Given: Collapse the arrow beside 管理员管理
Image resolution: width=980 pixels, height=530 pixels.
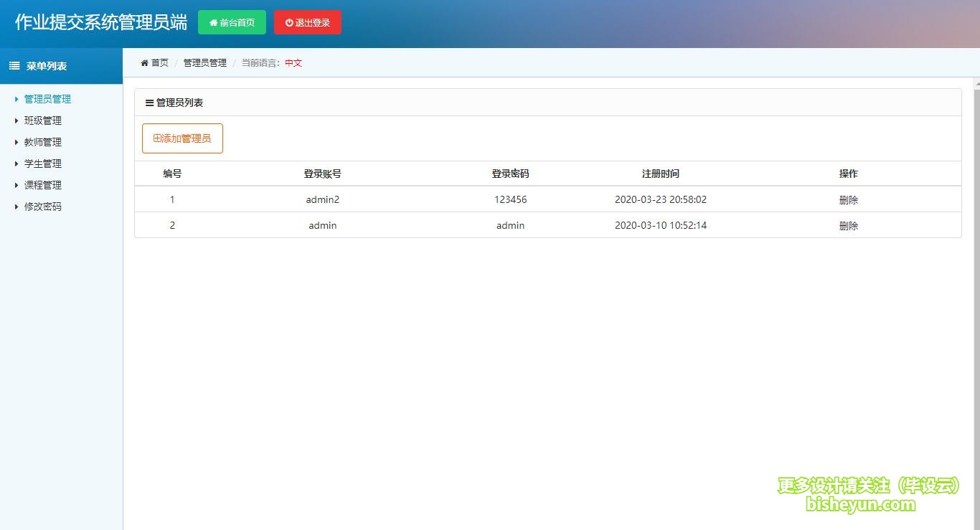Looking at the screenshot, I should 17,99.
